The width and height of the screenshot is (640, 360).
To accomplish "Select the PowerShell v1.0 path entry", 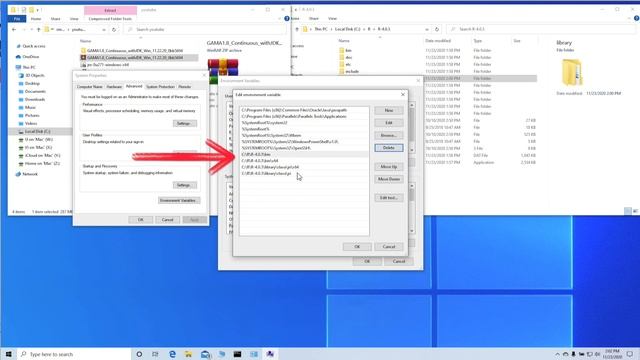I will pos(304,142).
